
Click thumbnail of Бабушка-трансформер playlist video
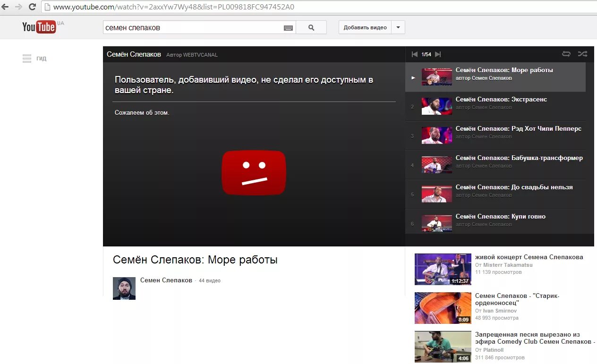(x=437, y=165)
